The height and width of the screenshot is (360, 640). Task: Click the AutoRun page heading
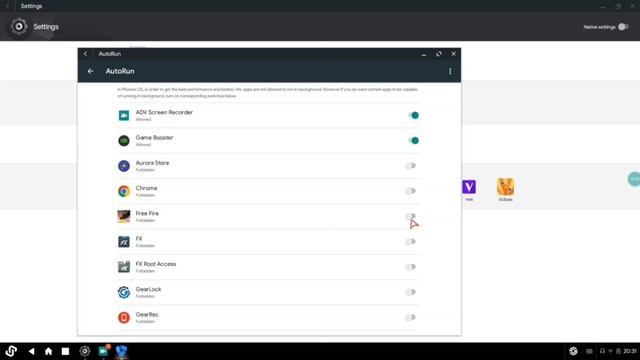tap(120, 71)
